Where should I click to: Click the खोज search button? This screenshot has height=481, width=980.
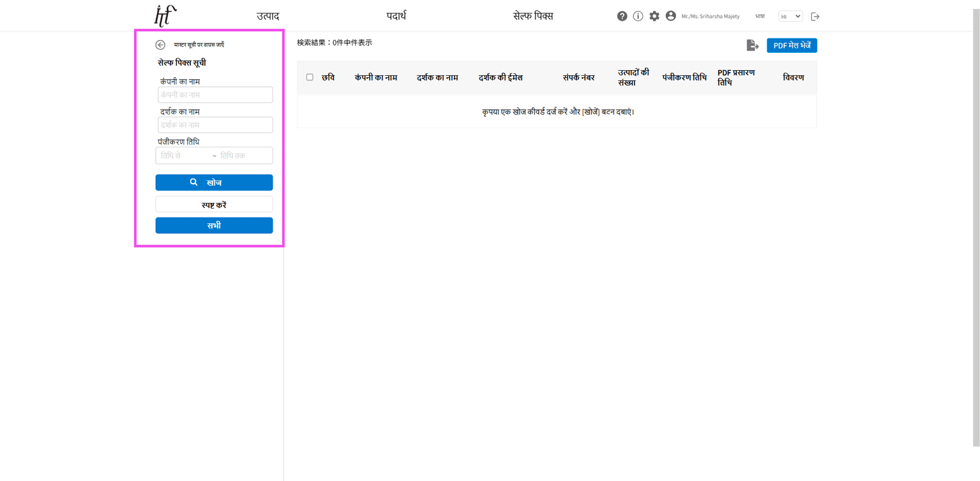[214, 182]
